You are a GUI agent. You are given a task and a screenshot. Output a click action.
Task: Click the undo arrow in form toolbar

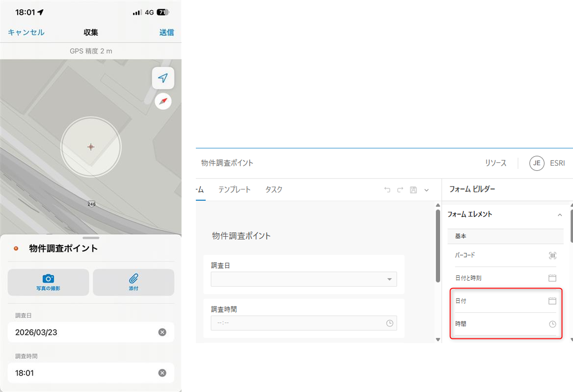[x=387, y=190]
